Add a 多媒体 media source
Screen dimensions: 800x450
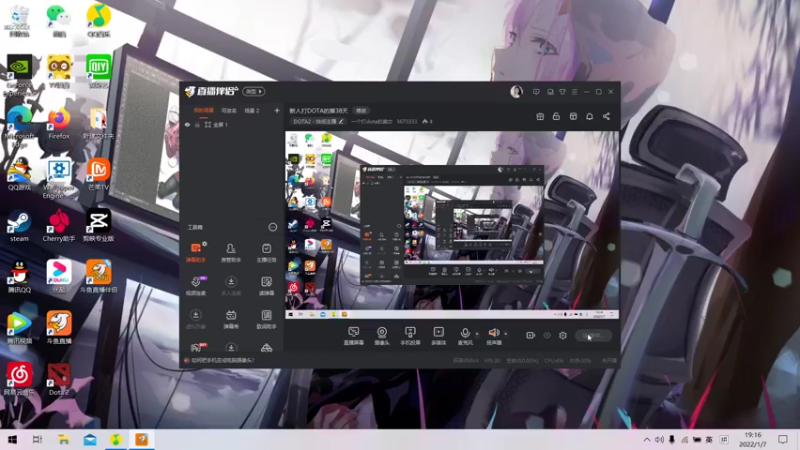pyautogui.click(x=439, y=336)
